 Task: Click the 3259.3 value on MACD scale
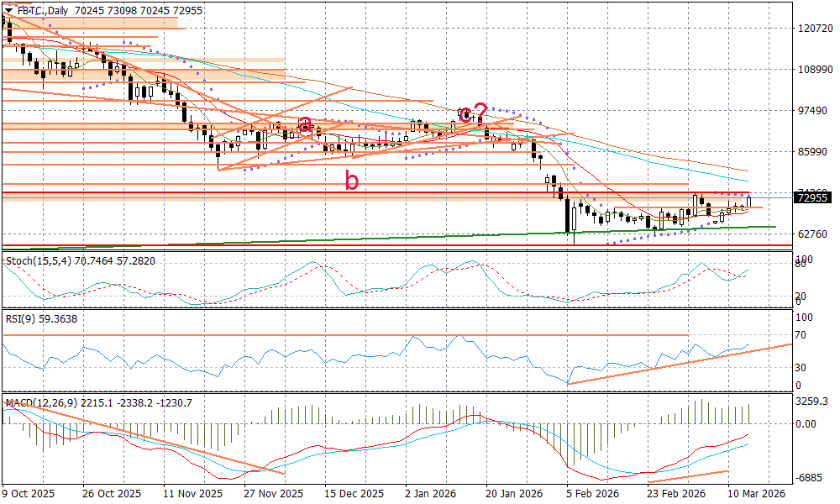point(813,402)
